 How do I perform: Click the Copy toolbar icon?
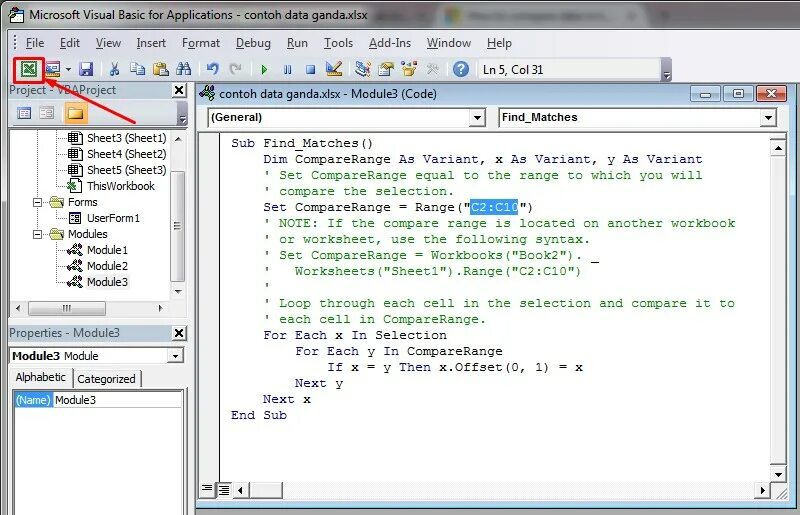[137, 69]
